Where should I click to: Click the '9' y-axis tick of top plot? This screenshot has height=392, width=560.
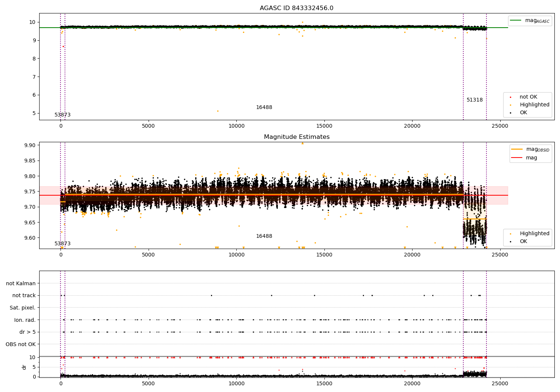click(34, 40)
